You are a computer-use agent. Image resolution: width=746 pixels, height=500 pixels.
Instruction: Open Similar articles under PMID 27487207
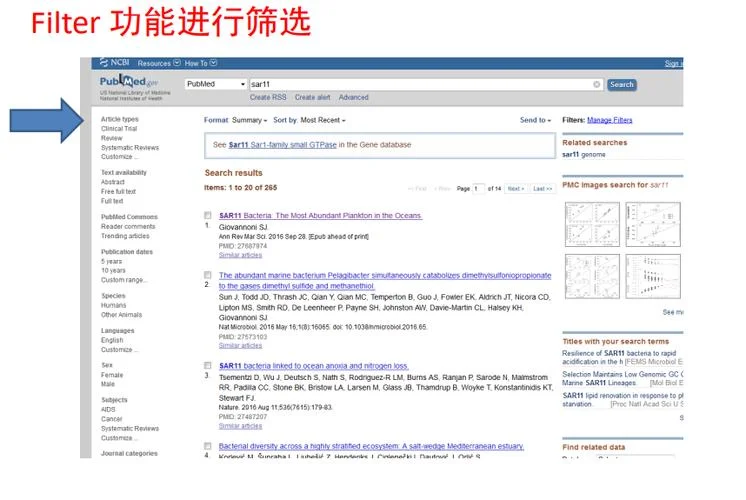(x=240, y=426)
